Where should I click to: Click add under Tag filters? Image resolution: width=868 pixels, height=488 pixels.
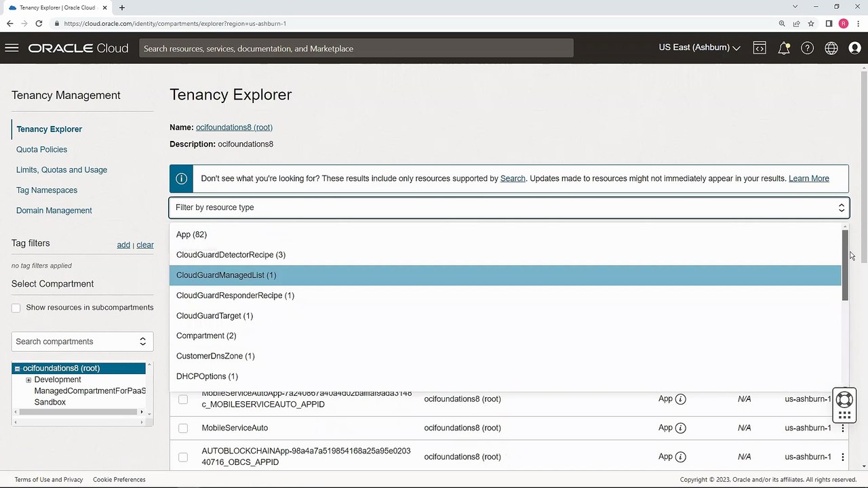tap(123, 245)
